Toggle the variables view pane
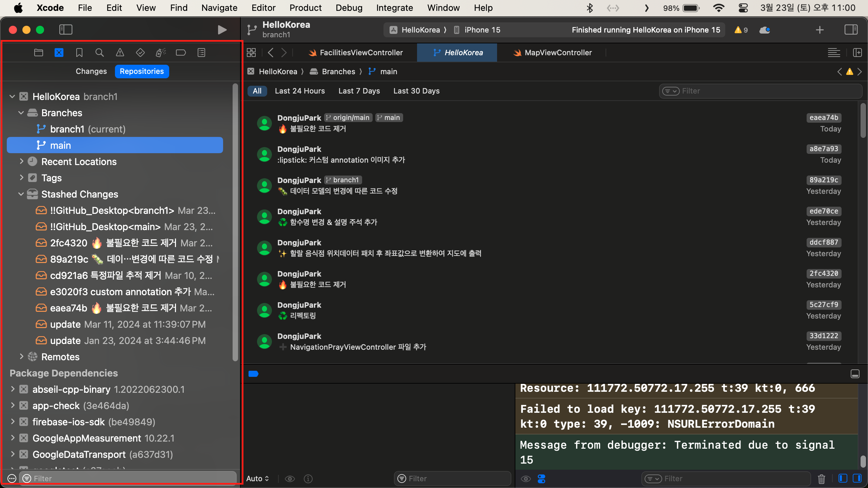Viewport: 868px width, 488px height. point(843,479)
